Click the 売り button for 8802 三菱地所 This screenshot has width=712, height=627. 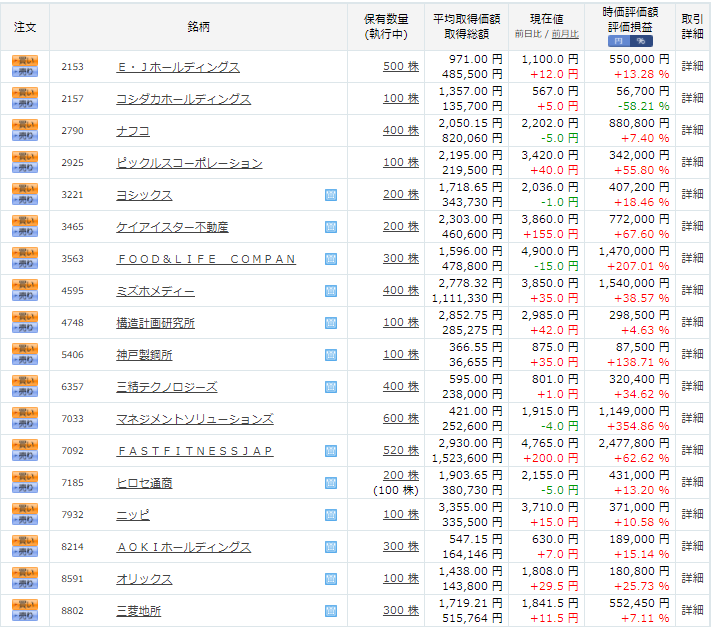pyautogui.click(x=25, y=616)
